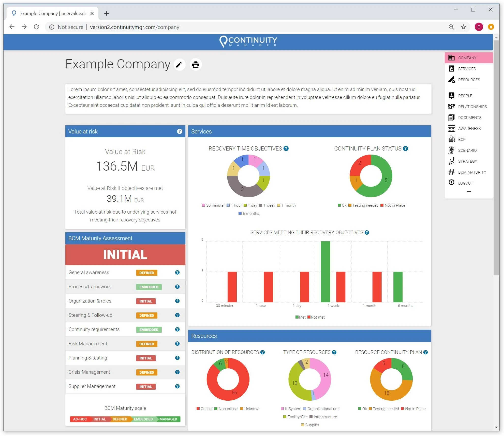Screen dimensions: 504x436
Task: Click the EMBEDDED segment of BCM Maturity scale
Action: (x=143, y=419)
